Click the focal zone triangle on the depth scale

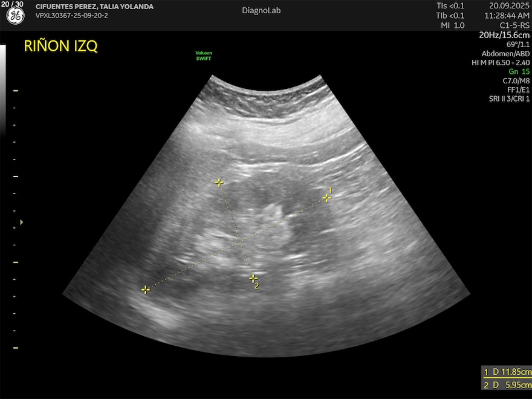[x=22, y=222]
